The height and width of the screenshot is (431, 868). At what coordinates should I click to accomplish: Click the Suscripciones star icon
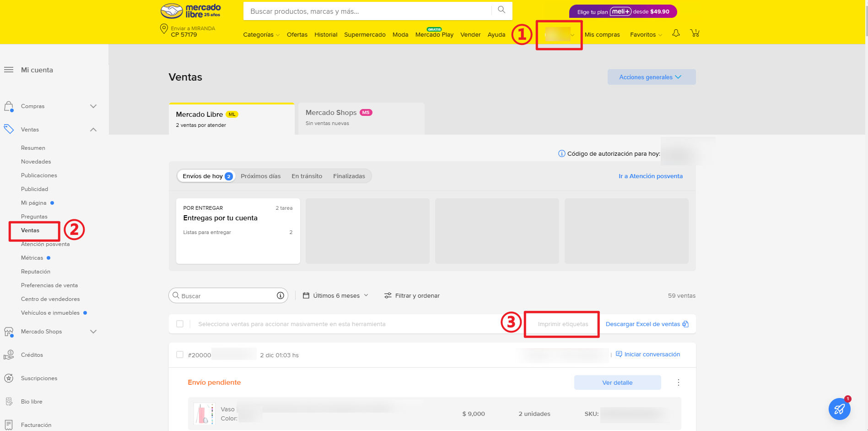(9, 378)
